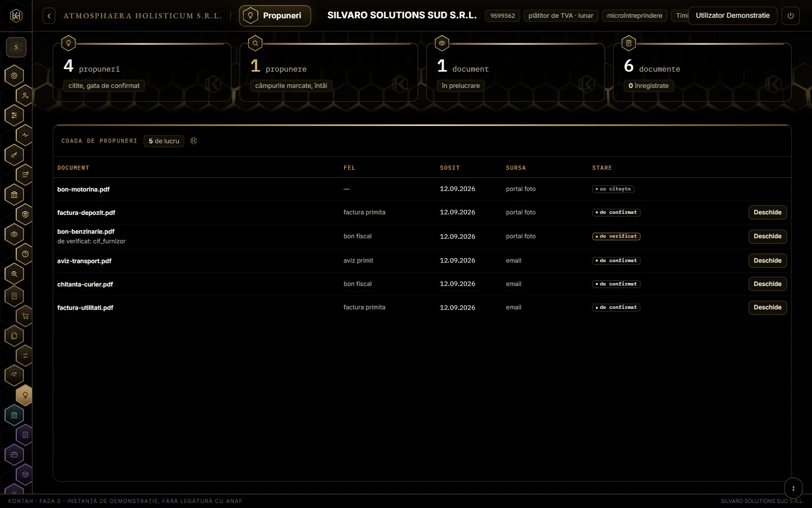Click the bon-motorina.pdf file name
Viewport: 812px width, 508px height.
[83, 189]
